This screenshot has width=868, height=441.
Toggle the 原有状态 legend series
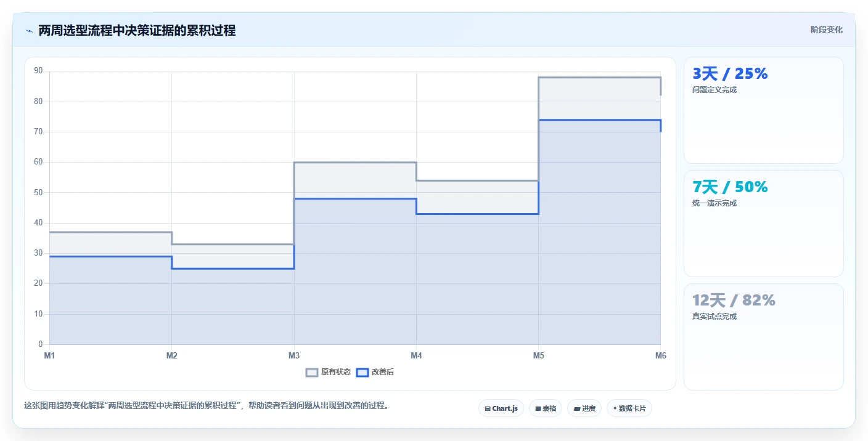tap(329, 372)
